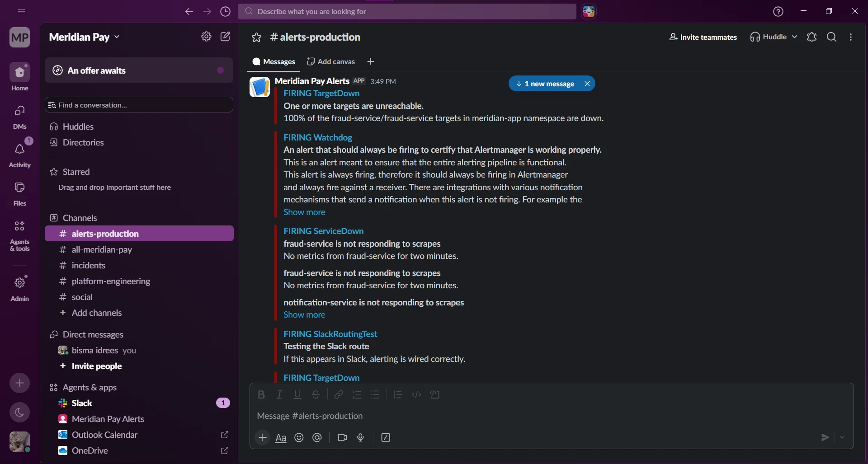Image resolution: width=868 pixels, height=464 pixels.
Task: Open Add canvas tab
Action: click(331, 61)
